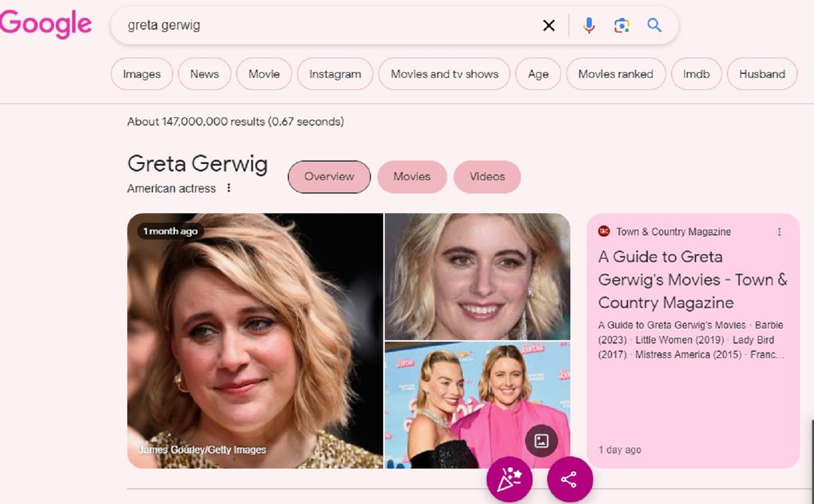Switch to the Videos tab

coord(487,177)
